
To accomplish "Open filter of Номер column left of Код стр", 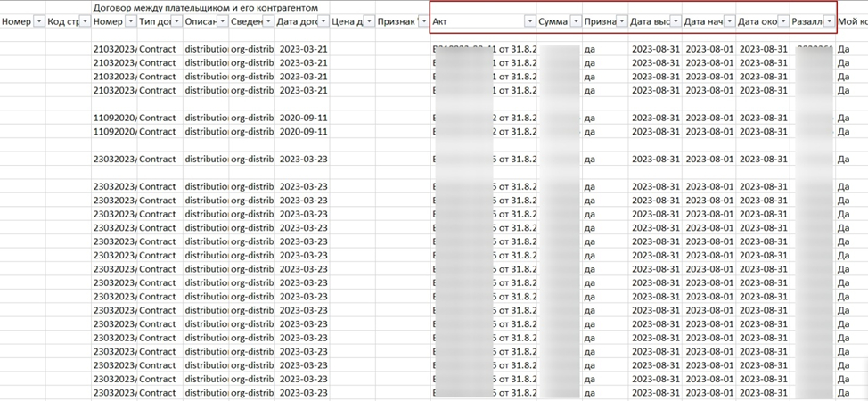I will 39,21.
